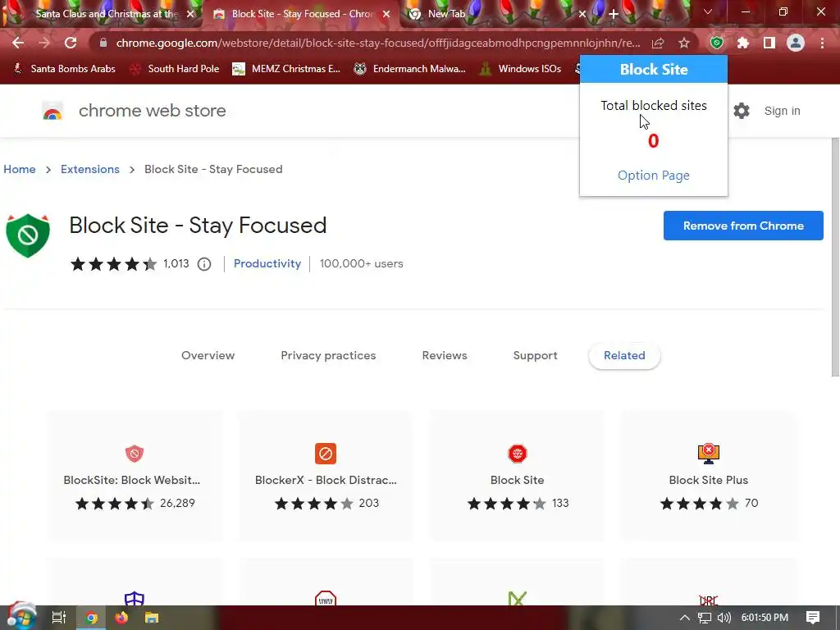Open the Block Site extension toolbar icon
The width and height of the screenshot is (840, 630).
coord(717,43)
